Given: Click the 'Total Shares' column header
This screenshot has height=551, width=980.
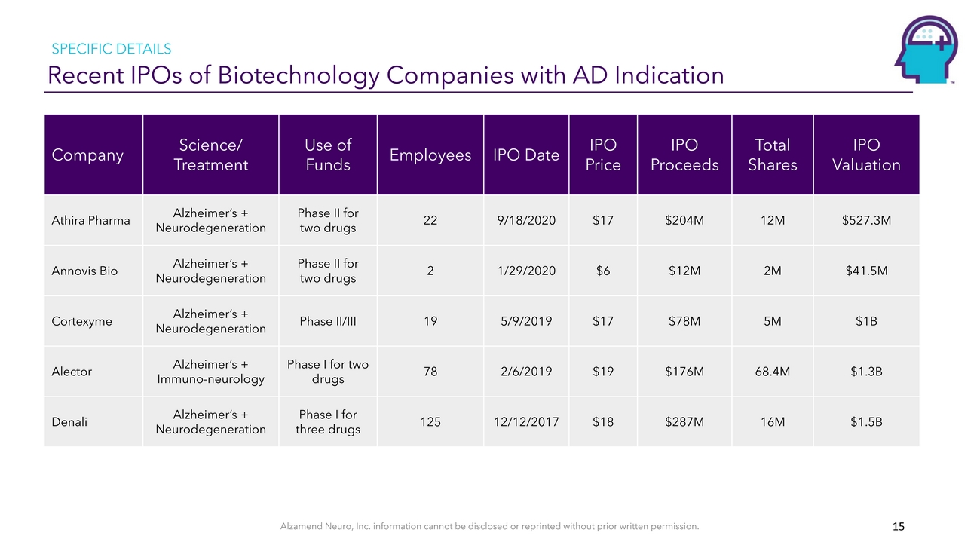Looking at the screenshot, I should pyautogui.click(x=772, y=155).
